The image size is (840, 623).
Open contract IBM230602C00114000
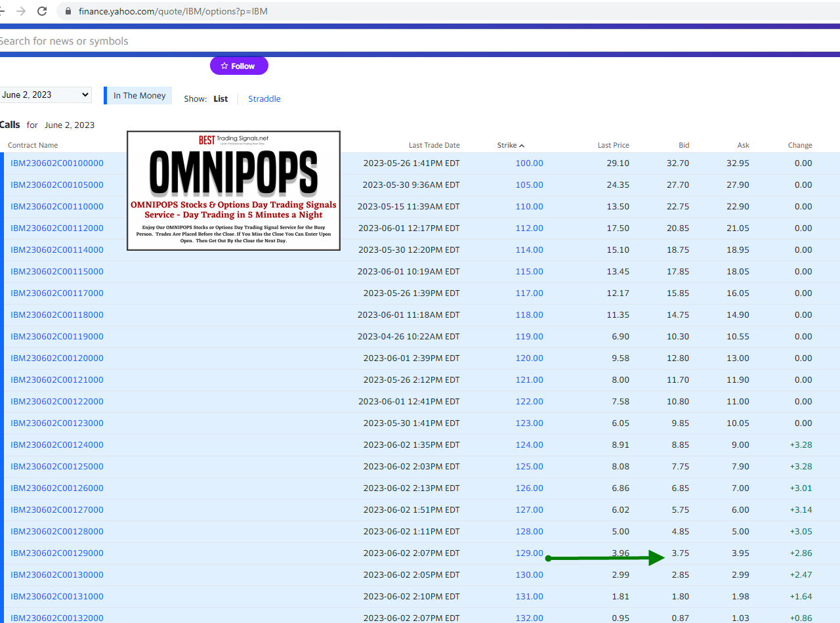(x=57, y=250)
